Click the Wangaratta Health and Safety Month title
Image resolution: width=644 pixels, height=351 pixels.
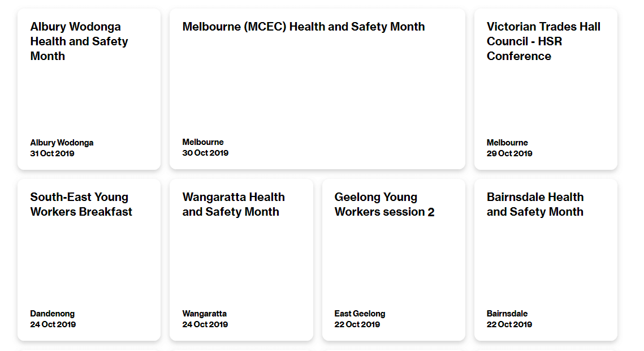(x=234, y=204)
